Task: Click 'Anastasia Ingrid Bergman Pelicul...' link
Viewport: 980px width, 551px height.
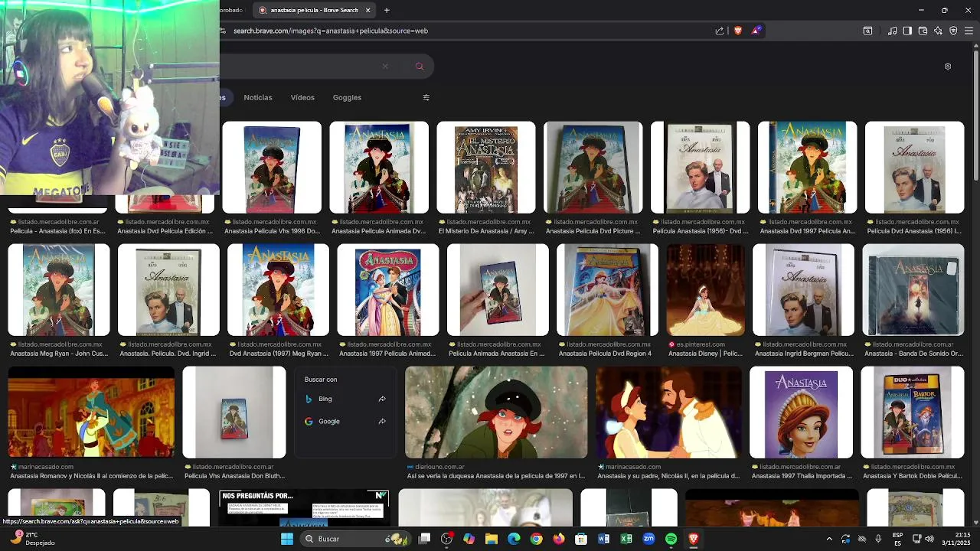Action: tap(804, 354)
